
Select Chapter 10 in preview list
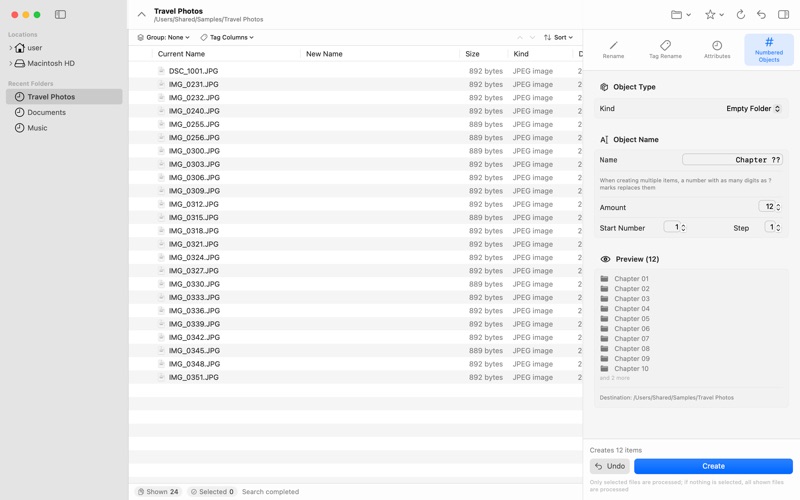(x=631, y=368)
